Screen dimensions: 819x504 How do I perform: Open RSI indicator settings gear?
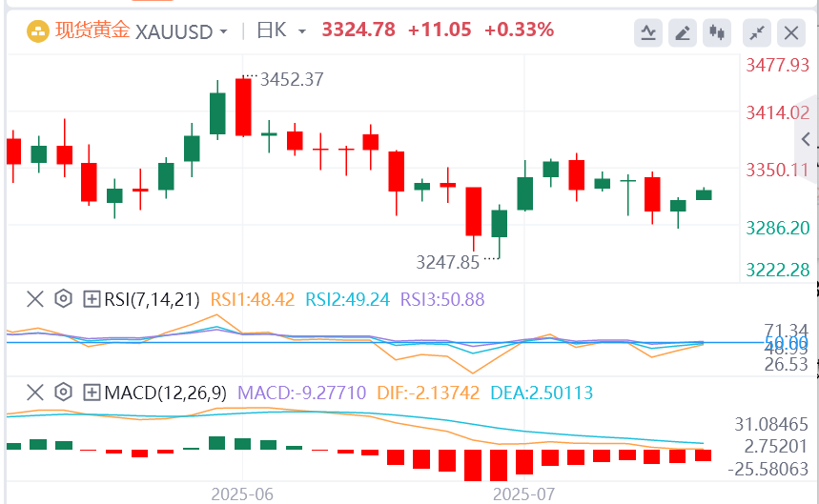coord(63,298)
